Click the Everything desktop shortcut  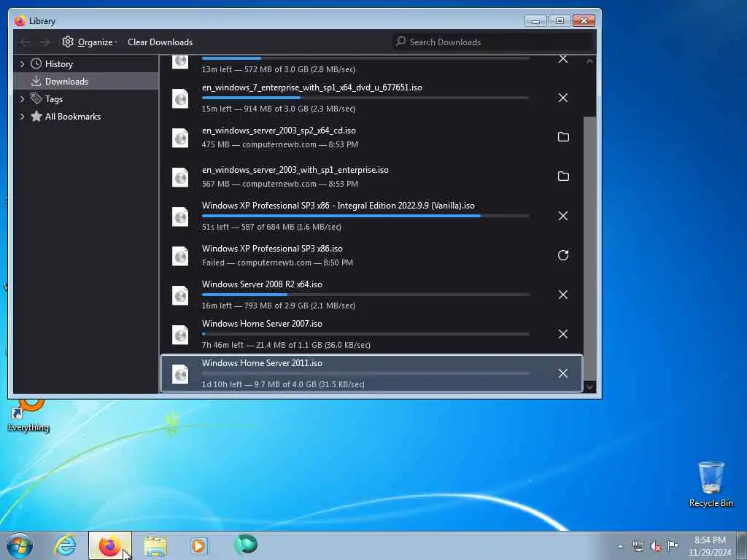pyautogui.click(x=28, y=415)
